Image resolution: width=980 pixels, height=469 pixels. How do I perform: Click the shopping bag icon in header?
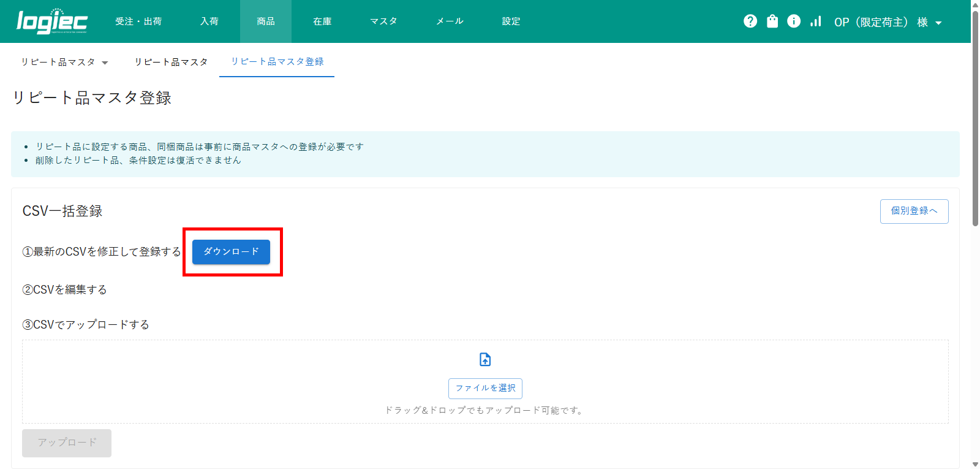772,21
